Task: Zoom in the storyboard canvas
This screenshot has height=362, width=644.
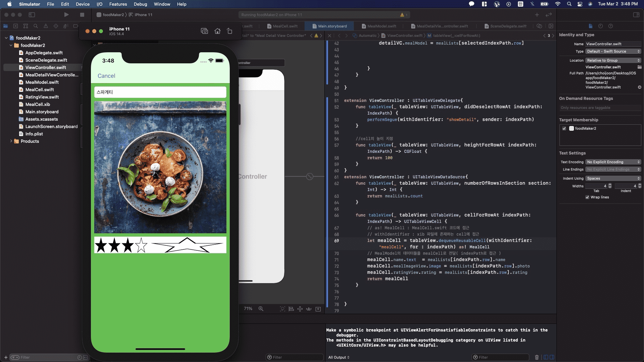Action: tap(261, 309)
